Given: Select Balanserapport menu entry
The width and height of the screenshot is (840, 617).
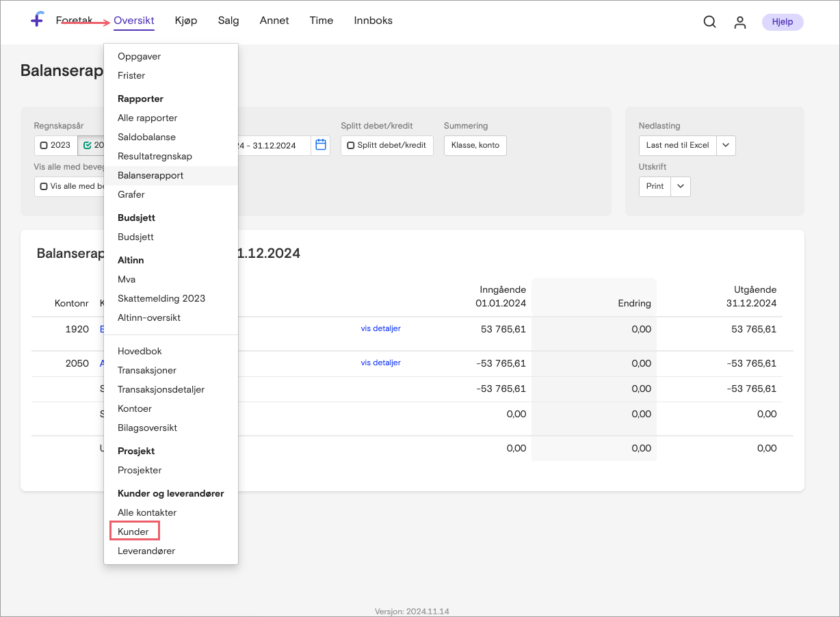Looking at the screenshot, I should 171,175.
